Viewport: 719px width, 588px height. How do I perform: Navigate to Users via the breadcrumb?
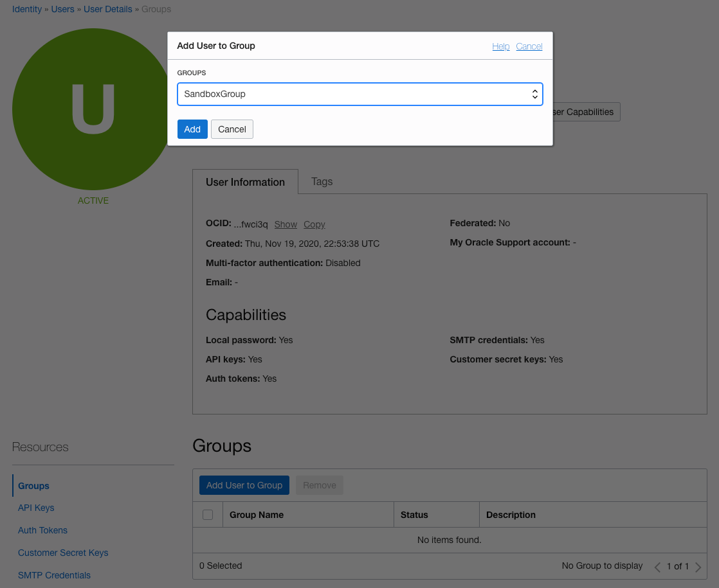pyautogui.click(x=62, y=9)
